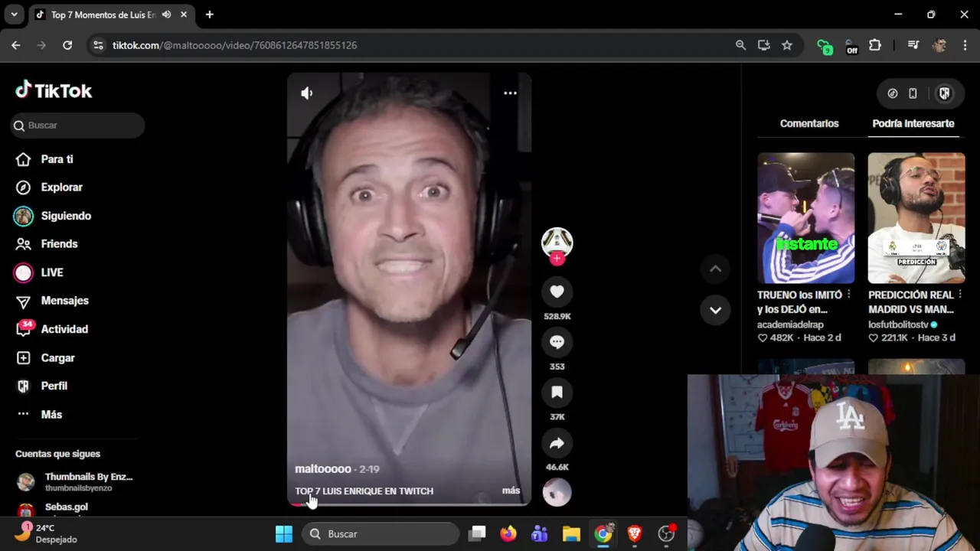The height and width of the screenshot is (551, 980).
Task: Reload the page in Chrome
Action: tap(67, 45)
